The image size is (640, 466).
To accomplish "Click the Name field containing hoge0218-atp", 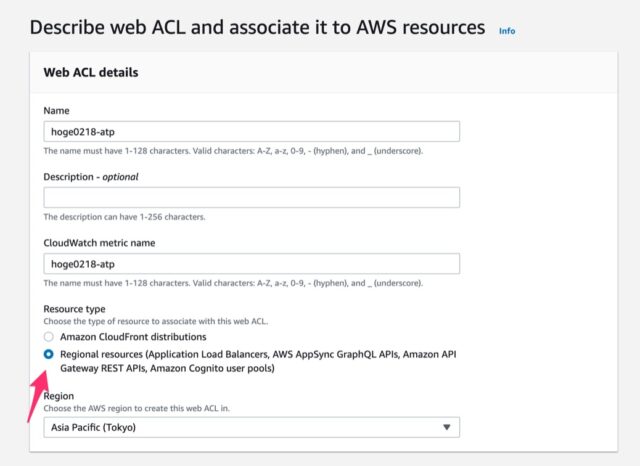I will tap(251, 131).
